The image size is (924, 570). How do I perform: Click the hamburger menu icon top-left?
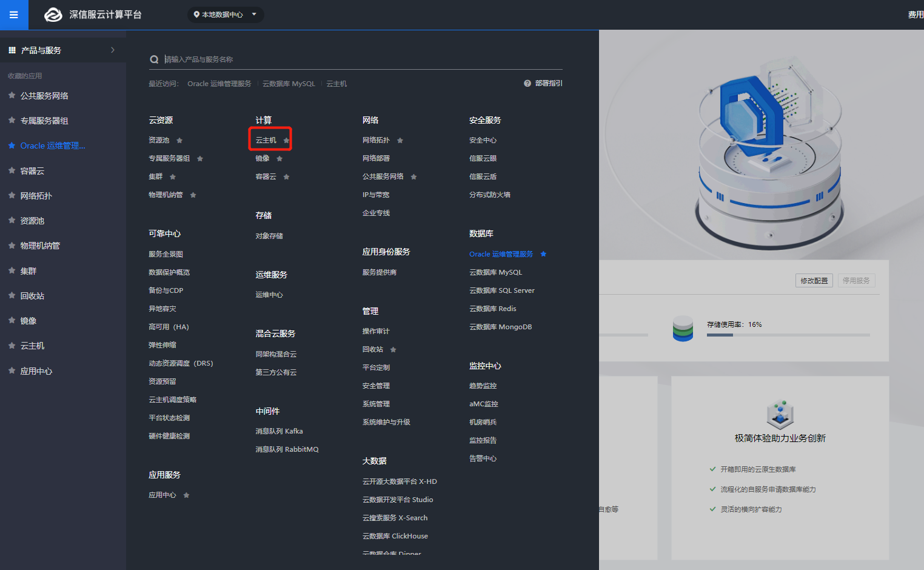coord(13,15)
